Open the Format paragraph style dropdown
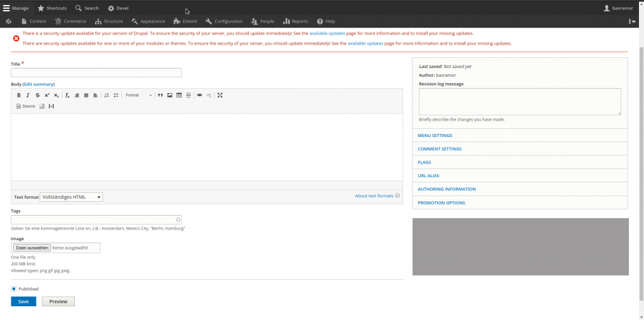The height and width of the screenshot is (320, 644). pyautogui.click(x=138, y=96)
